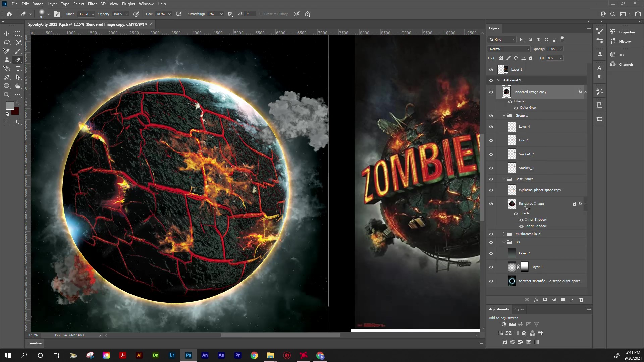Image resolution: width=644 pixels, height=362 pixels.
Task: Select the Ellipse shape tool
Action: [6, 86]
